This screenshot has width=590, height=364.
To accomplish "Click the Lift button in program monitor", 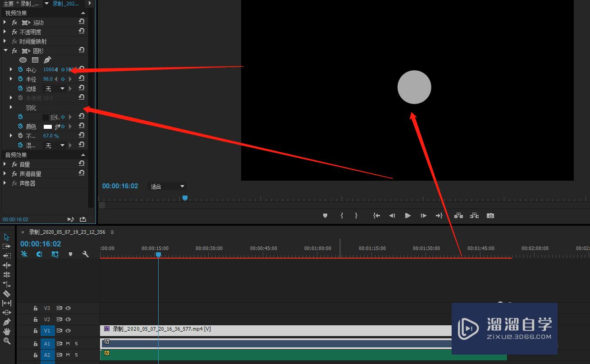I will coord(458,216).
